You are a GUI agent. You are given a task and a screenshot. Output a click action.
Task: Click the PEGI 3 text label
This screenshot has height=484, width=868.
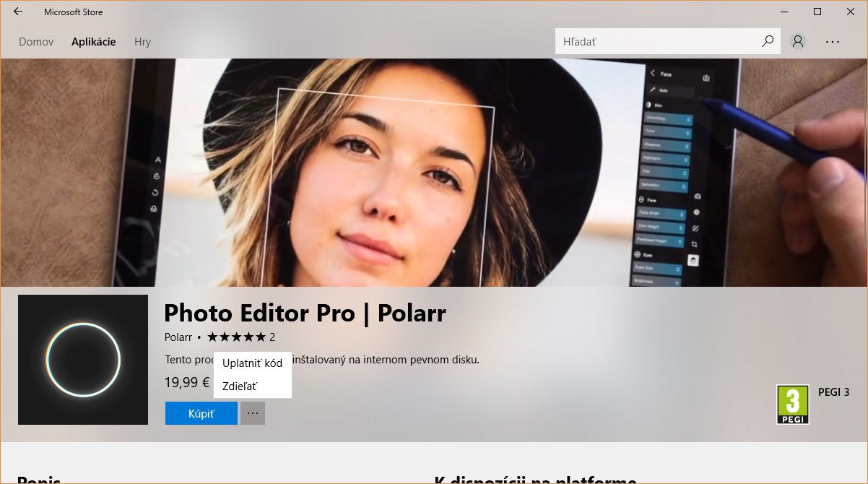pyautogui.click(x=833, y=392)
